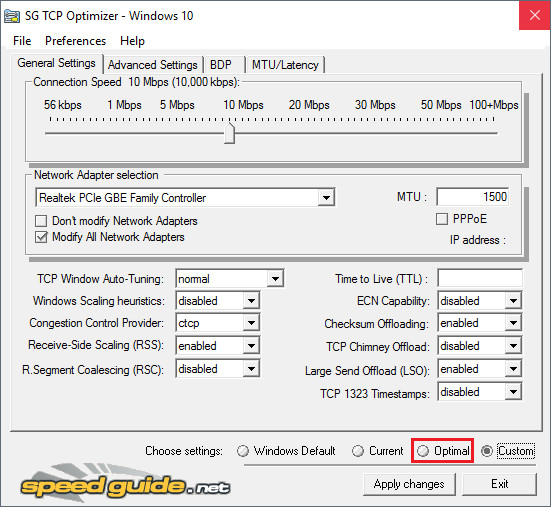Click the Exit button
551x507 pixels.
499,484
